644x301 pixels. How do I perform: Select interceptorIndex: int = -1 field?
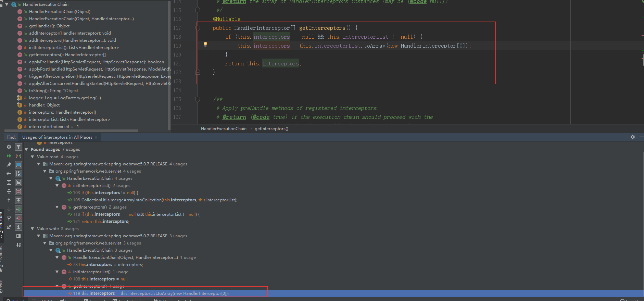click(54, 127)
